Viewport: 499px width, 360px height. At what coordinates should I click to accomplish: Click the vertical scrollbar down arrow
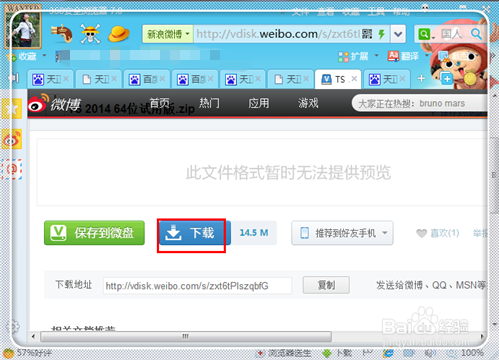494,323
